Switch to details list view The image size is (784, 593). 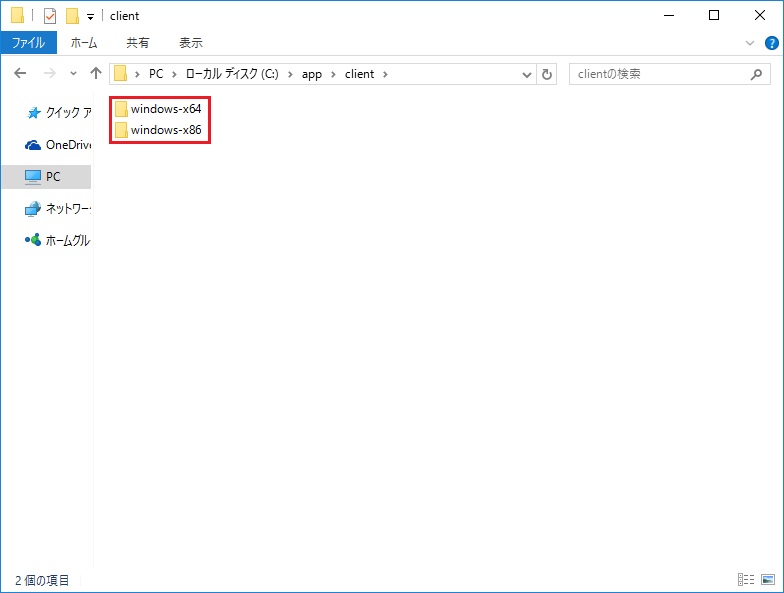(x=745, y=580)
